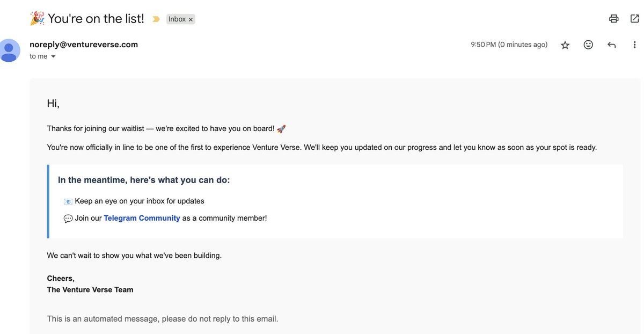Click 'In the meantime, here's what you can do:' heading
The image size is (644, 334).
click(x=144, y=180)
